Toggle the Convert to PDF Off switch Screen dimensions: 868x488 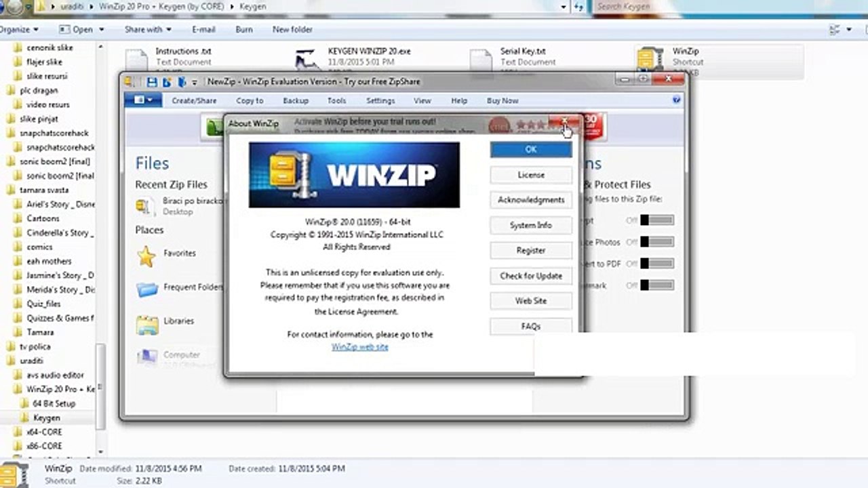(x=656, y=264)
